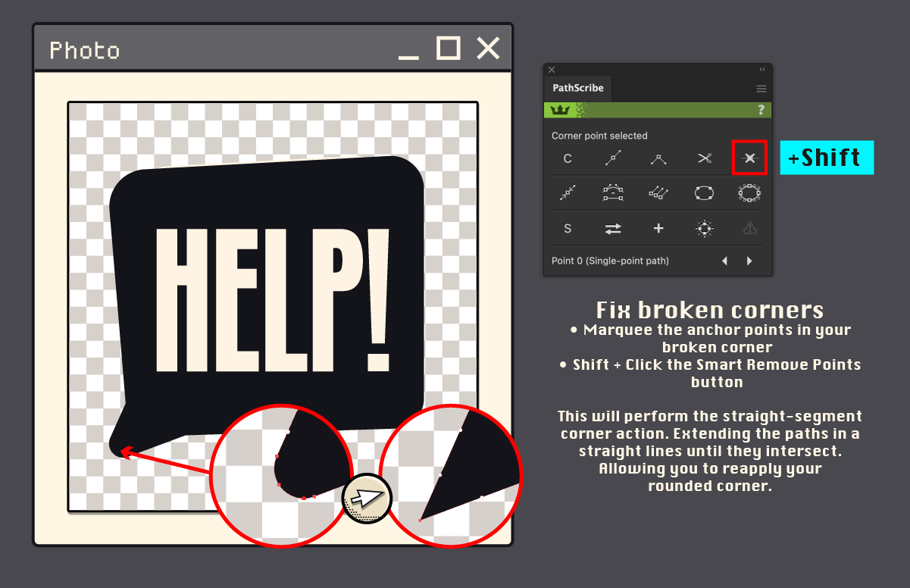Convert selection to a corner point
Viewport: 910px width, 588px height.
(x=659, y=158)
